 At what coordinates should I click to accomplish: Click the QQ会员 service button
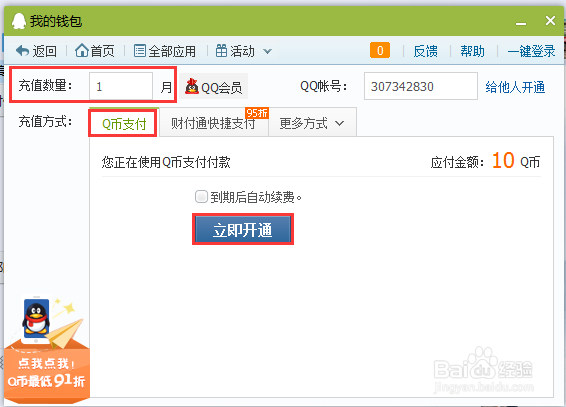click(x=213, y=86)
